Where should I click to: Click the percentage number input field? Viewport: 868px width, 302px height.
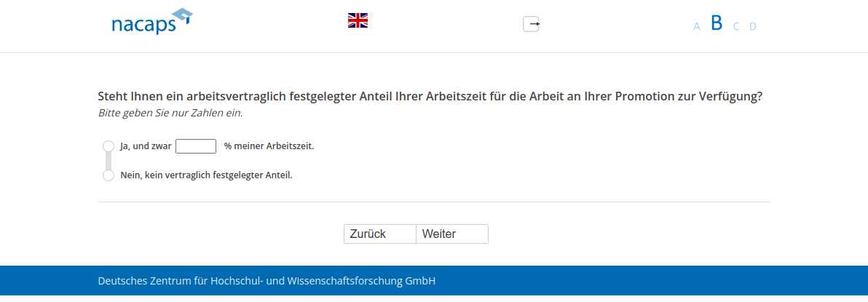(196, 146)
